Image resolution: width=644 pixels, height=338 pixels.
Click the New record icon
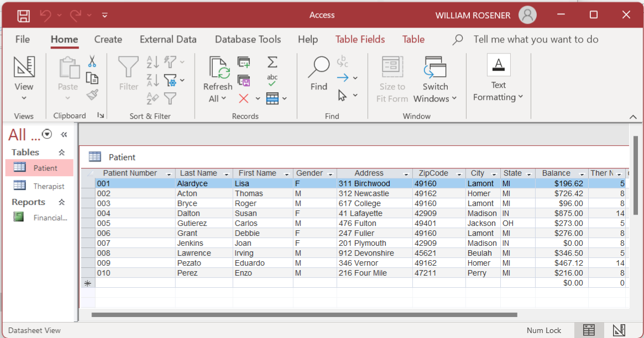pos(244,62)
